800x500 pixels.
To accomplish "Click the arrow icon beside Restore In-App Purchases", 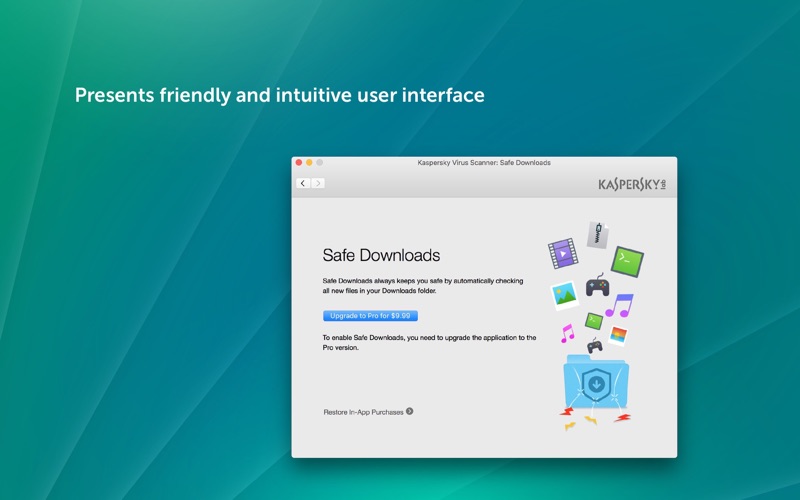I will (410, 411).
